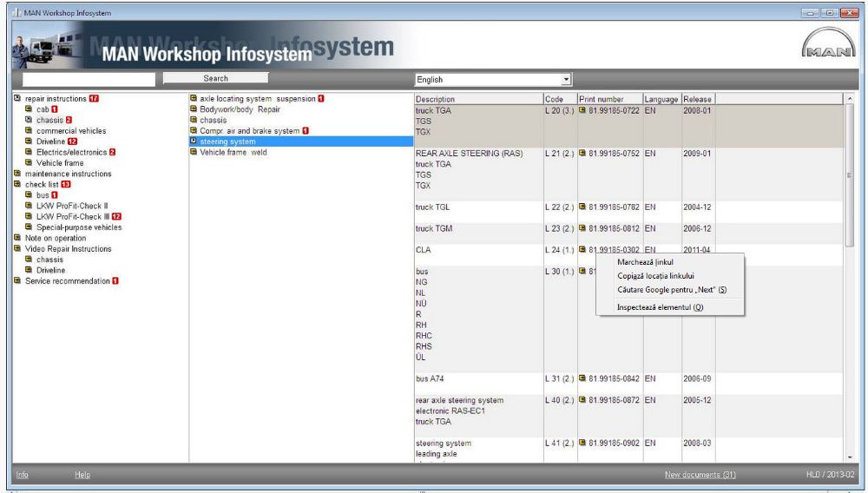Select Driveline under Video Repair Instructions

click(51, 270)
